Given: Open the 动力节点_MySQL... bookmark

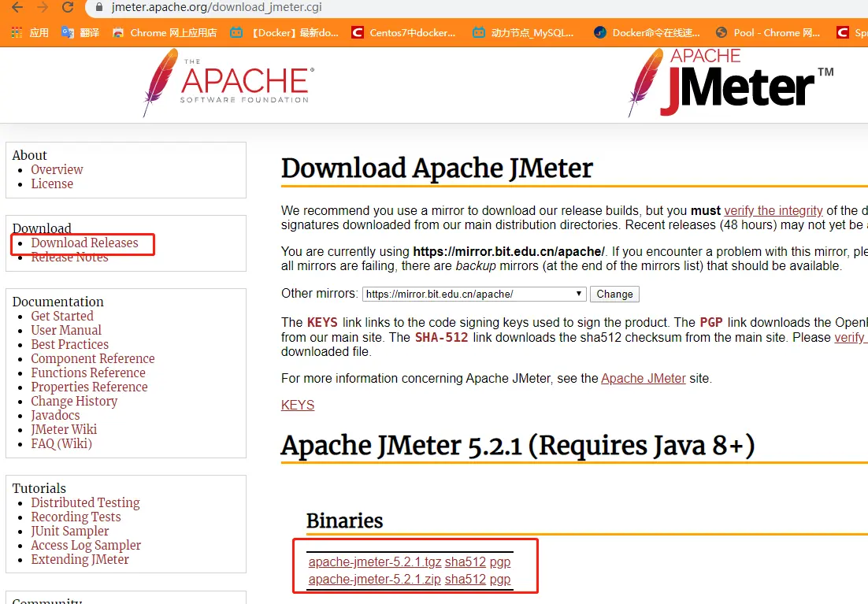Looking at the screenshot, I should [x=523, y=32].
